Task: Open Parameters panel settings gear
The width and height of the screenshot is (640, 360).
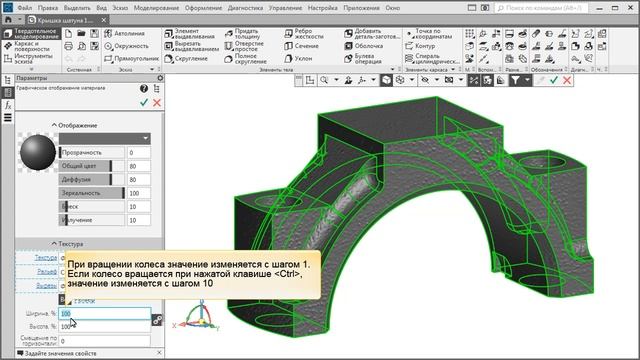Action: pos(160,78)
